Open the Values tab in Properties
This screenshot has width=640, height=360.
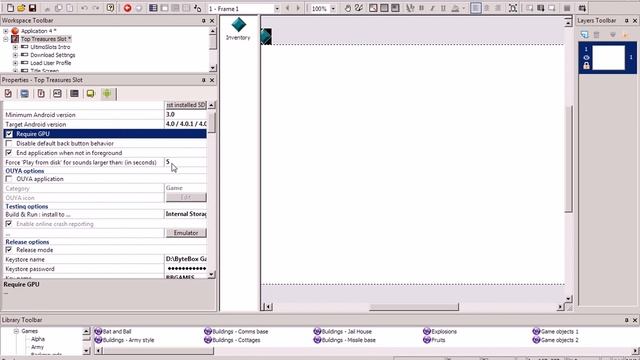[57, 93]
